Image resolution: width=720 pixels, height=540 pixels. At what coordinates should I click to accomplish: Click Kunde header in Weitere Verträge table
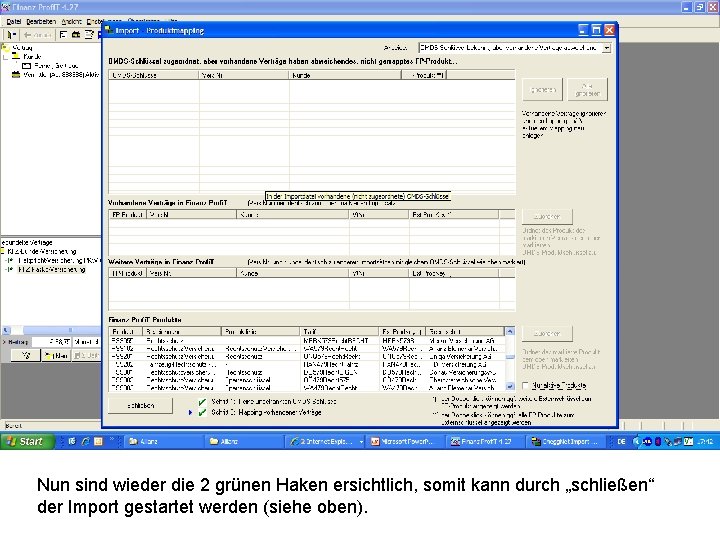(x=293, y=273)
